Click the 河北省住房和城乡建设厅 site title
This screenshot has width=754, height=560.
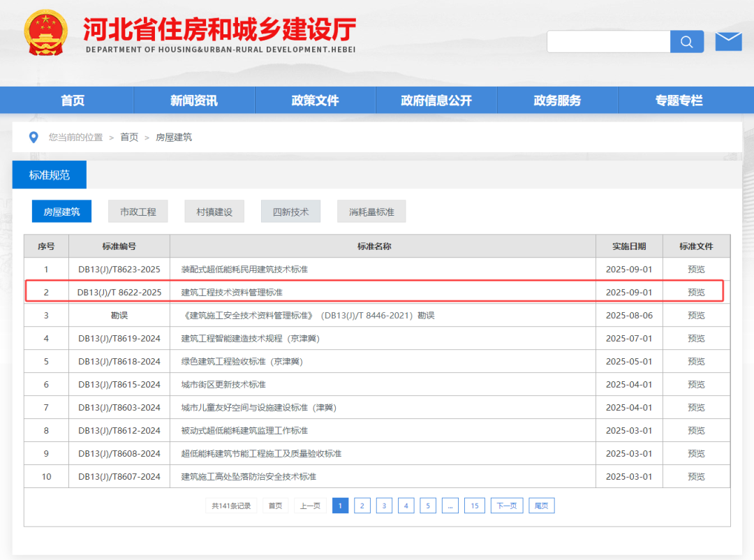click(220, 29)
